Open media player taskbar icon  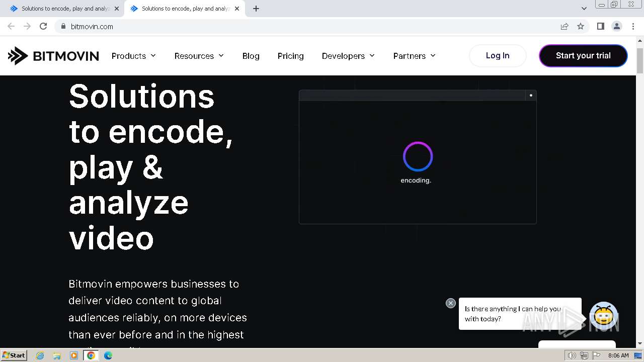click(74, 355)
